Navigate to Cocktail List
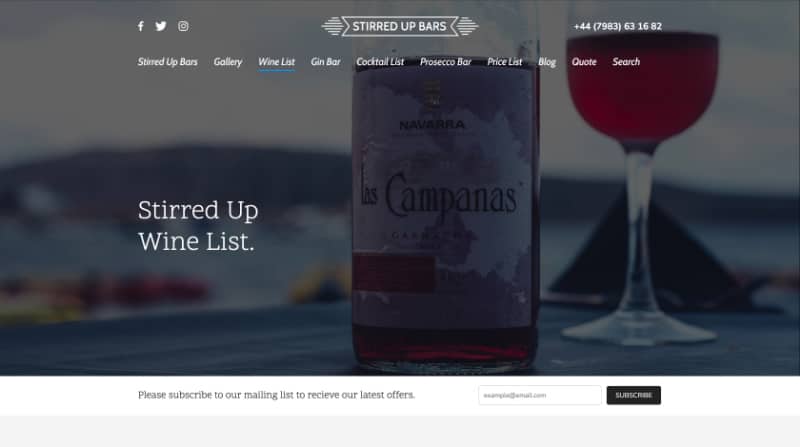Viewport: 800px width, 447px height. pyautogui.click(x=380, y=62)
